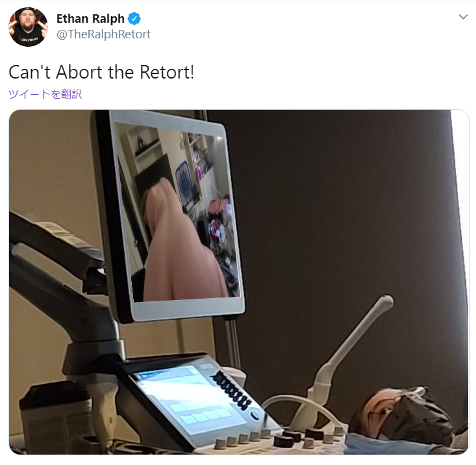
Task: Open the tweet options chevron menu
Action: point(463,17)
